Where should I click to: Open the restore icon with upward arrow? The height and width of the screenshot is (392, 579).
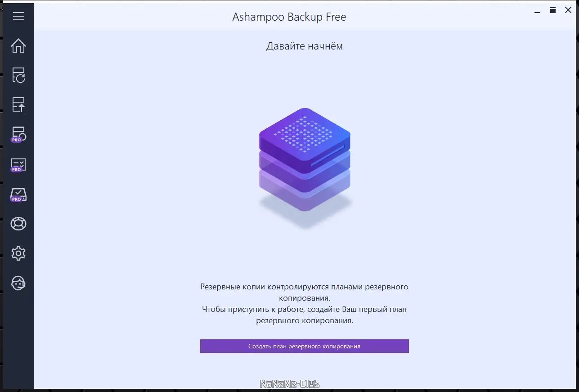18,104
